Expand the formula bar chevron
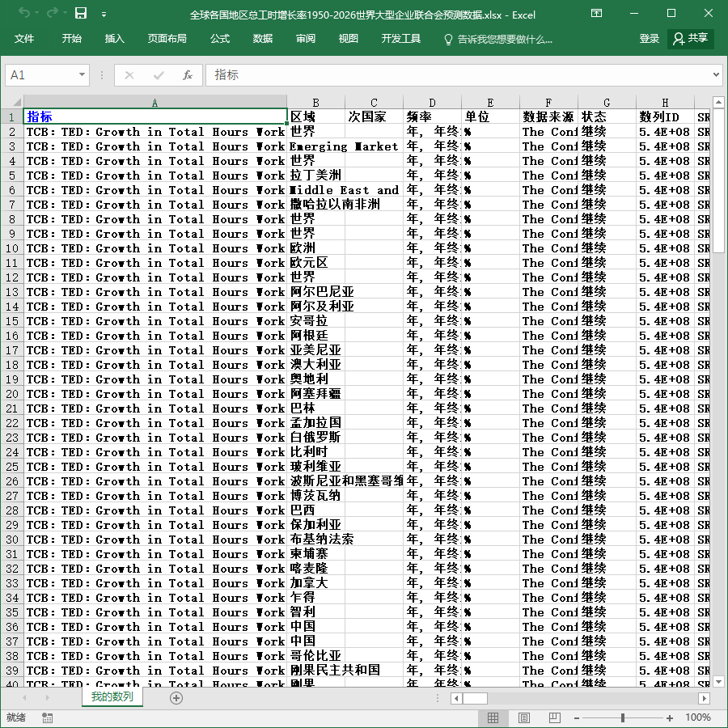This screenshot has height=728, width=728. 716,74
